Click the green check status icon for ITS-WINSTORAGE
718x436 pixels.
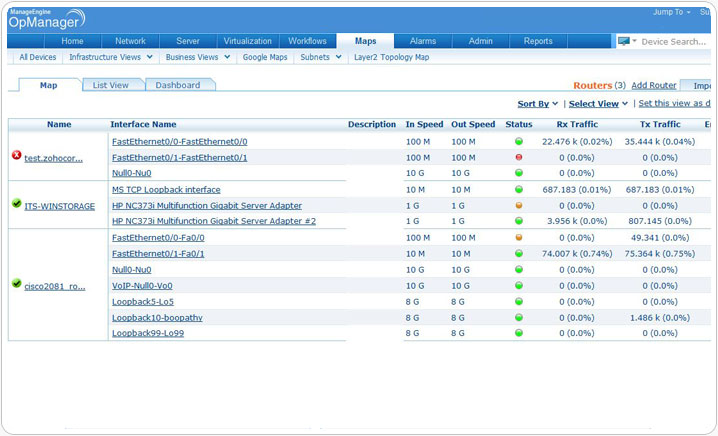(16, 203)
